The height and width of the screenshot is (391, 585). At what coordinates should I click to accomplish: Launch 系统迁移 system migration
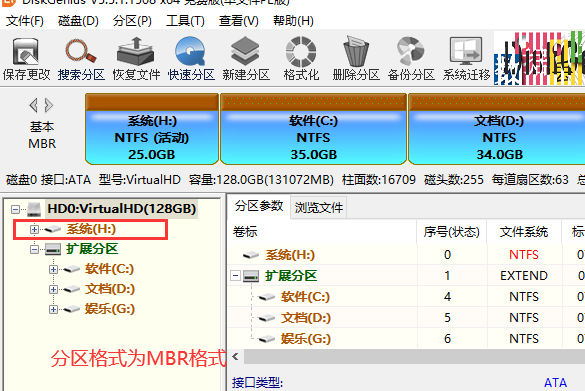[x=466, y=59]
